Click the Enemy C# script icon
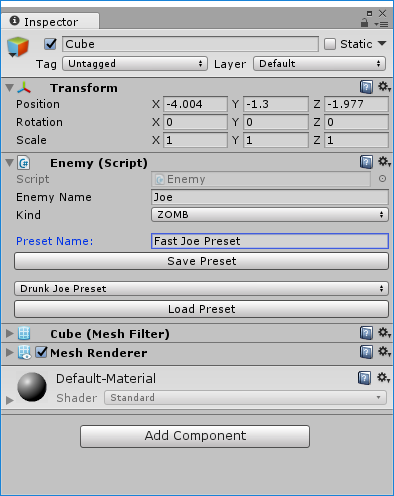 (x=24, y=163)
